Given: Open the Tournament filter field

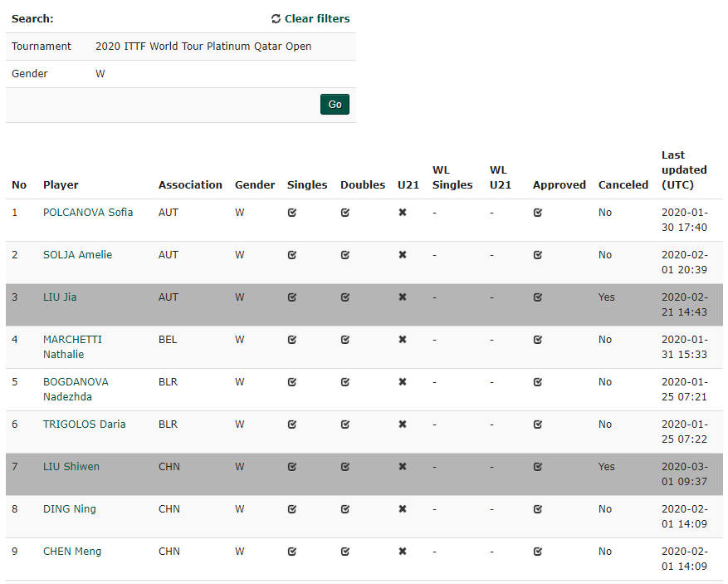Looking at the screenshot, I should [203, 47].
